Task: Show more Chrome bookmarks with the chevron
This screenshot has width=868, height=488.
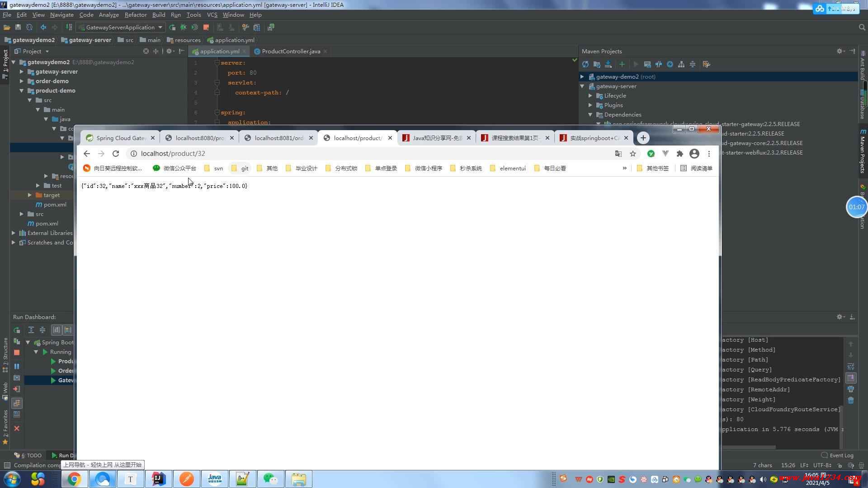Action: click(624, 168)
